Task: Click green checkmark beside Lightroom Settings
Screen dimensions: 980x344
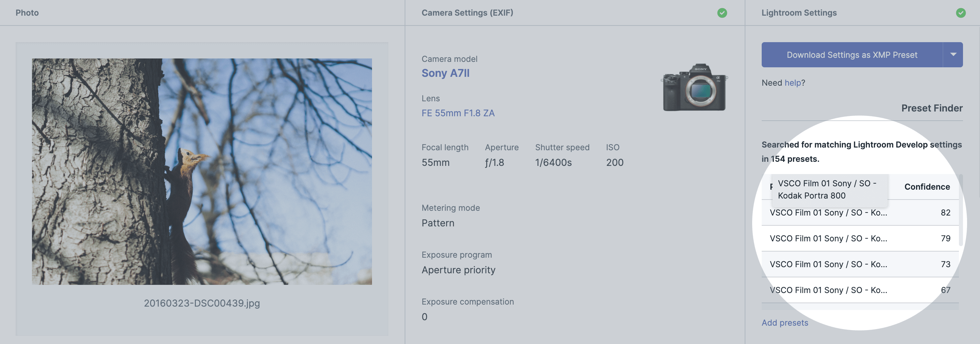Action: (x=961, y=13)
